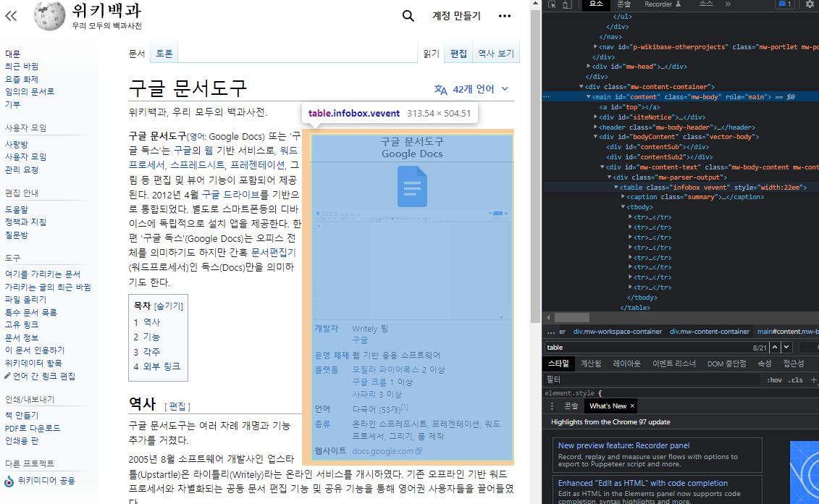The image size is (819, 504).
Task: Add new style rule plus icon
Action: 814,379
